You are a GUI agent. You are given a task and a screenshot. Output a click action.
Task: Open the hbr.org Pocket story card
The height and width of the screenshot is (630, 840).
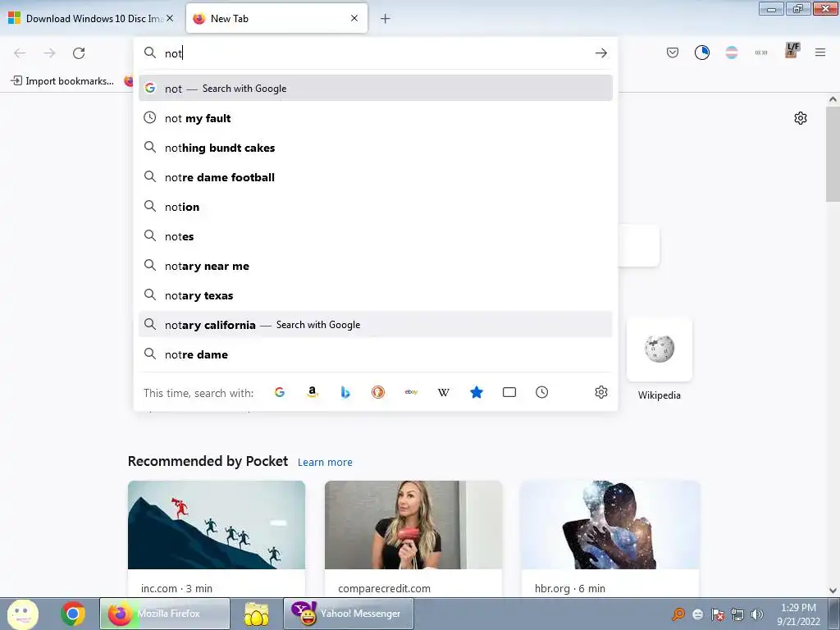coord(610,538)
